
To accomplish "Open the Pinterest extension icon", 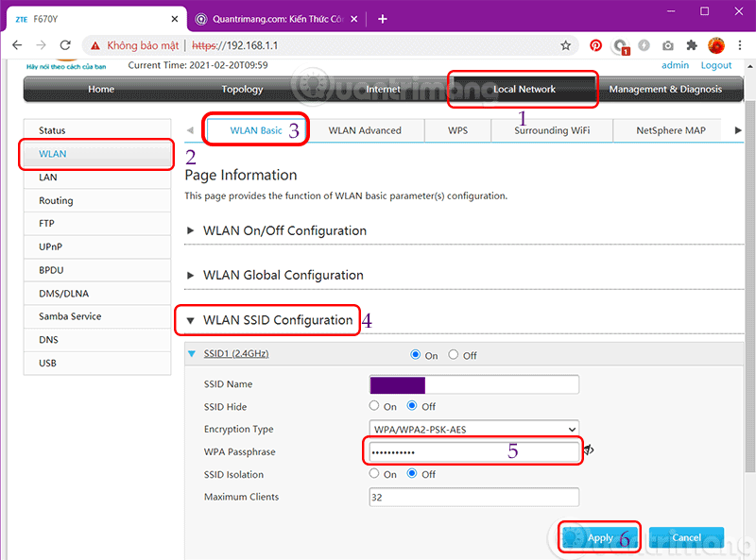I will pos(596,44).
